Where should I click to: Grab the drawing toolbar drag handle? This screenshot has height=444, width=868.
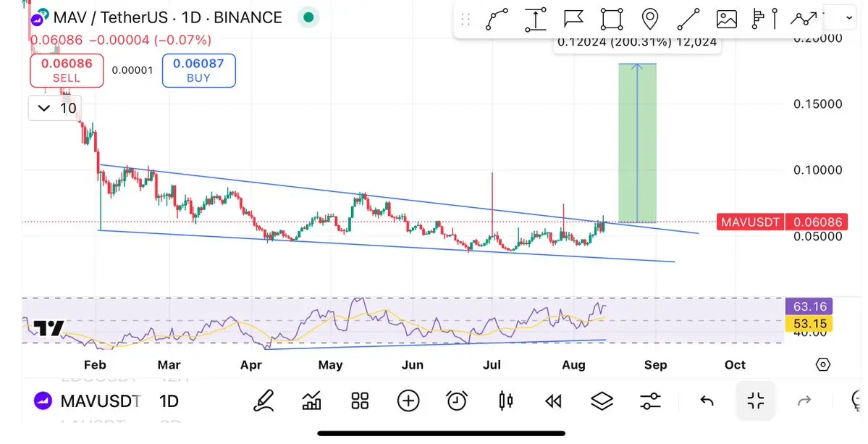click(465, 20)
